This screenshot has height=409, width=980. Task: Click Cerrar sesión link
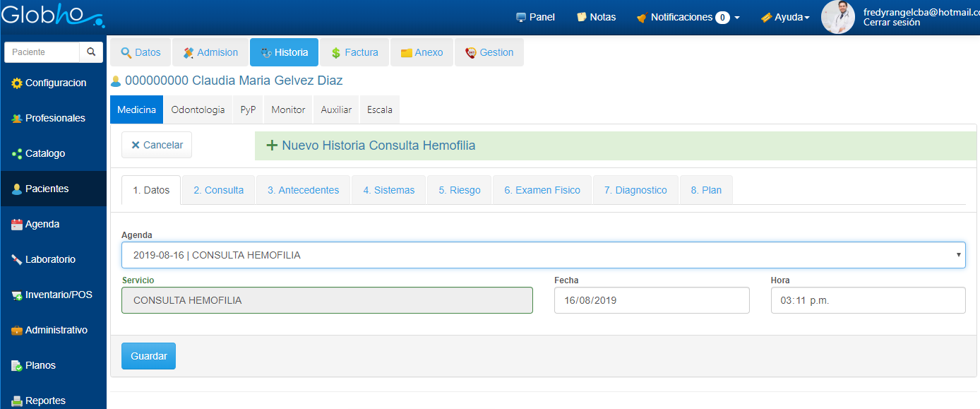point(891,23)
